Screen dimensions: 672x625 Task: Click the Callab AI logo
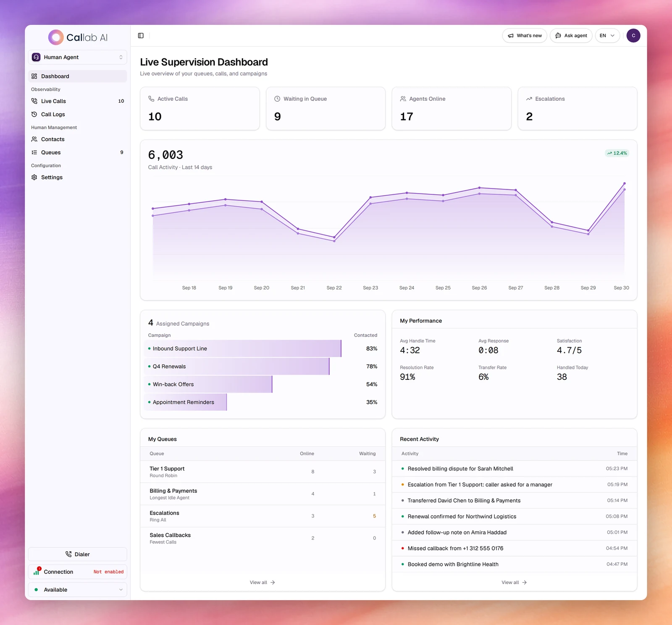[x=78, y=37]
